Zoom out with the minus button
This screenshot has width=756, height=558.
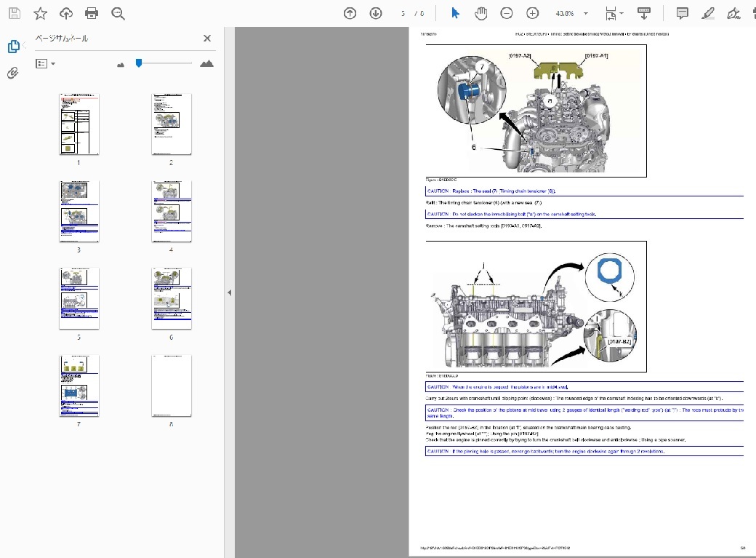point(506,14)
